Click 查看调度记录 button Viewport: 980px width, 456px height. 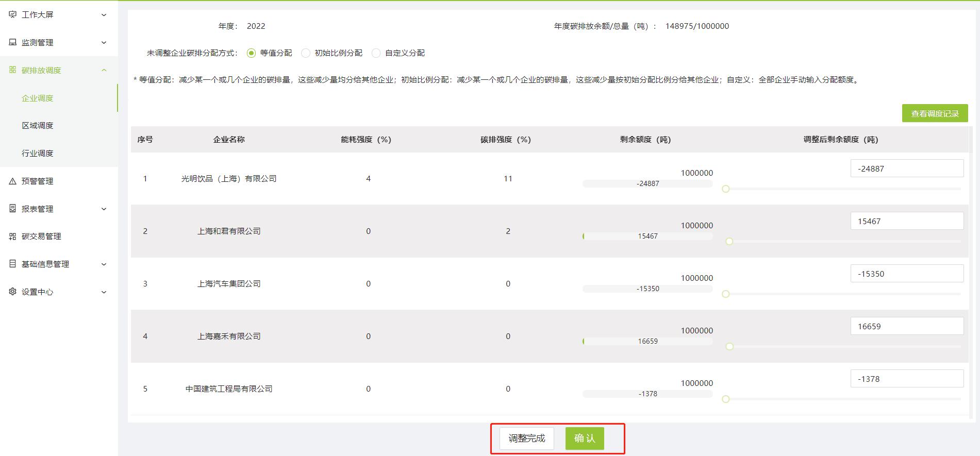point(935,113)
